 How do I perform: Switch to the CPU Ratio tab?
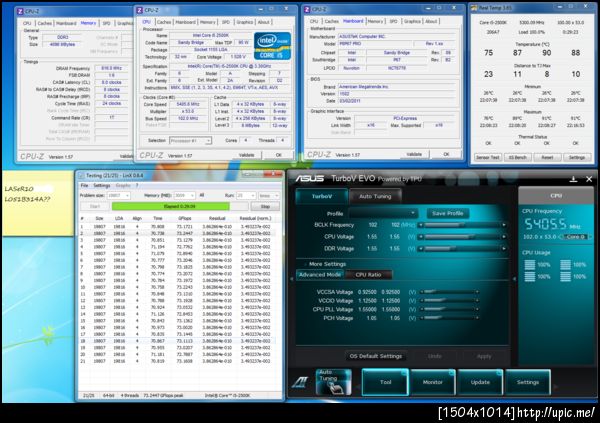368,274
